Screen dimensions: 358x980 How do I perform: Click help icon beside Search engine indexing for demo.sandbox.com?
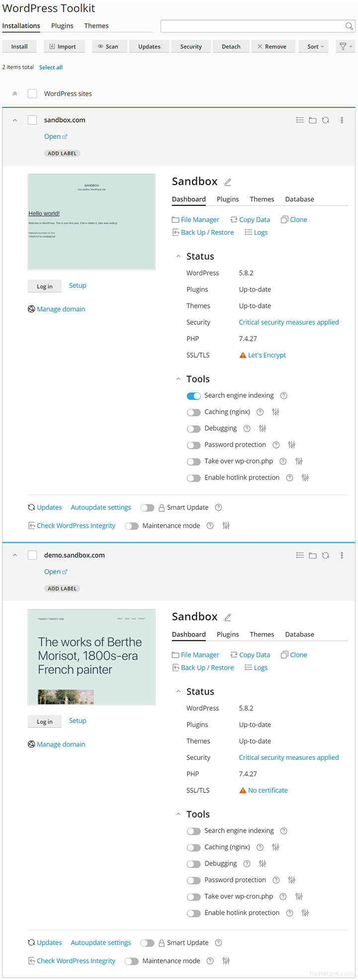point(284,831)
